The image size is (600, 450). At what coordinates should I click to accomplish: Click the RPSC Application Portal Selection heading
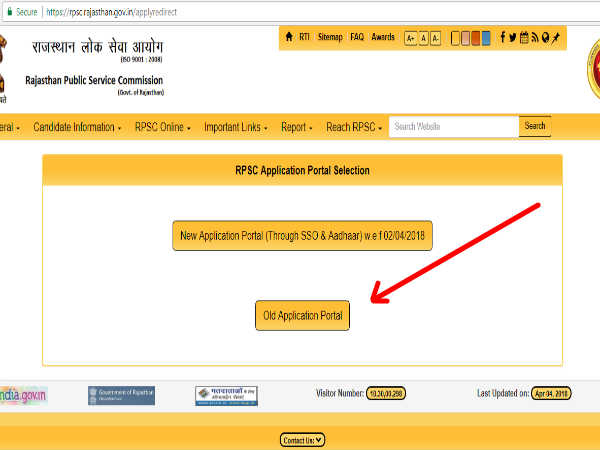(302, 171)
